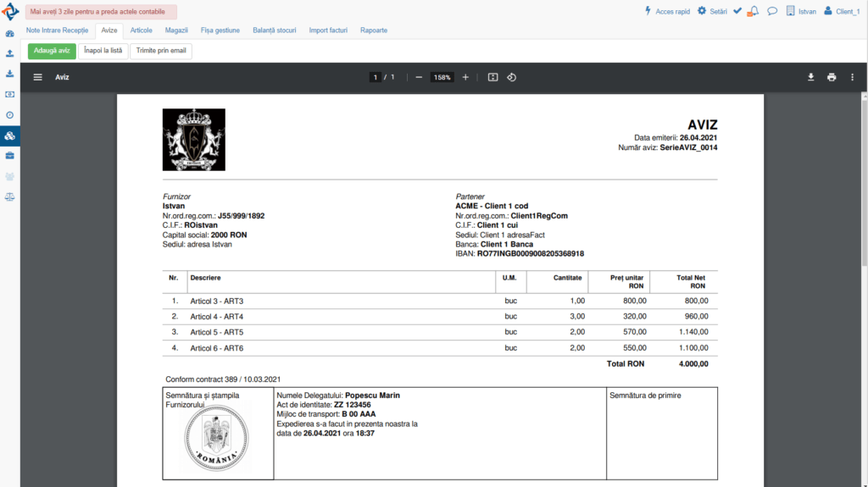Click the 1.140,00 total net cell
The height and width of the screenshot is (487, 868).
pyautogui.click(x=693, y=332)
